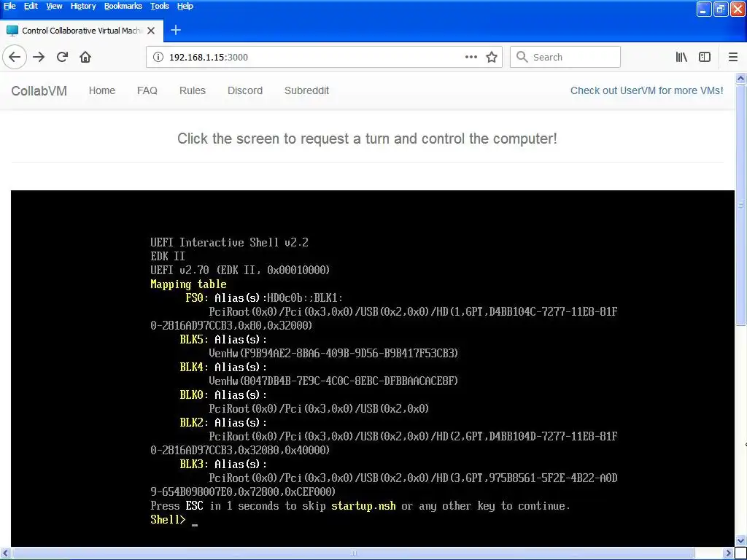Go back with the browser back arrow
The height and width of the screenshot is (560, 747).
tap(15, 57)
